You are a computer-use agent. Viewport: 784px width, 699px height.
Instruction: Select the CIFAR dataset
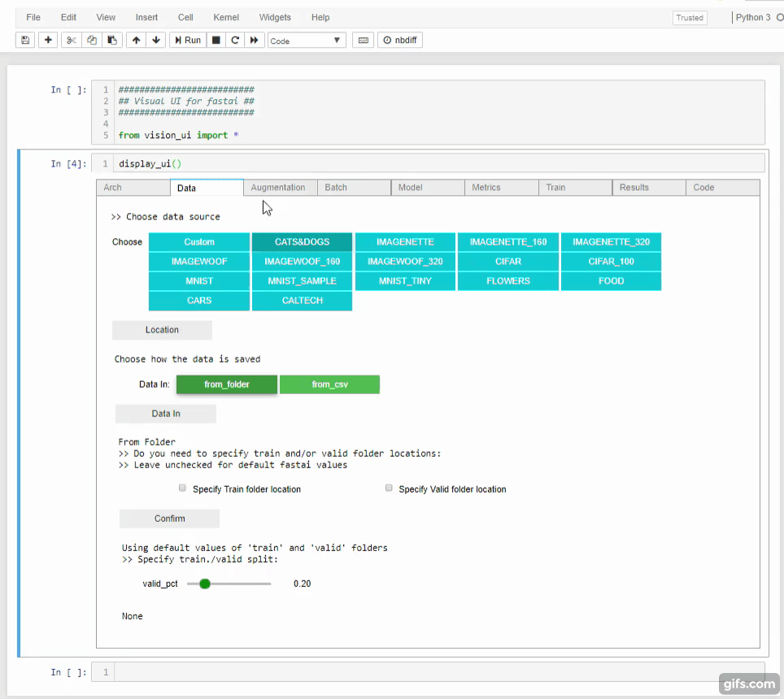[508, 262]
